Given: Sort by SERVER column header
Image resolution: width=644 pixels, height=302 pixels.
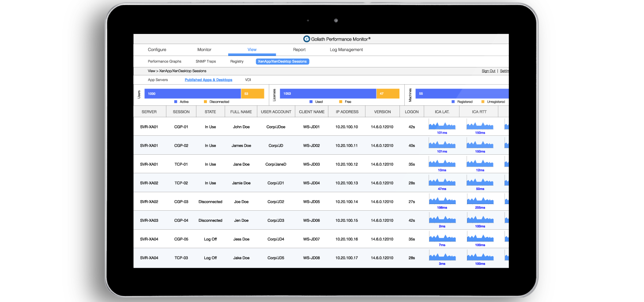Looking at the screenshot, I should tap(149, 112).
